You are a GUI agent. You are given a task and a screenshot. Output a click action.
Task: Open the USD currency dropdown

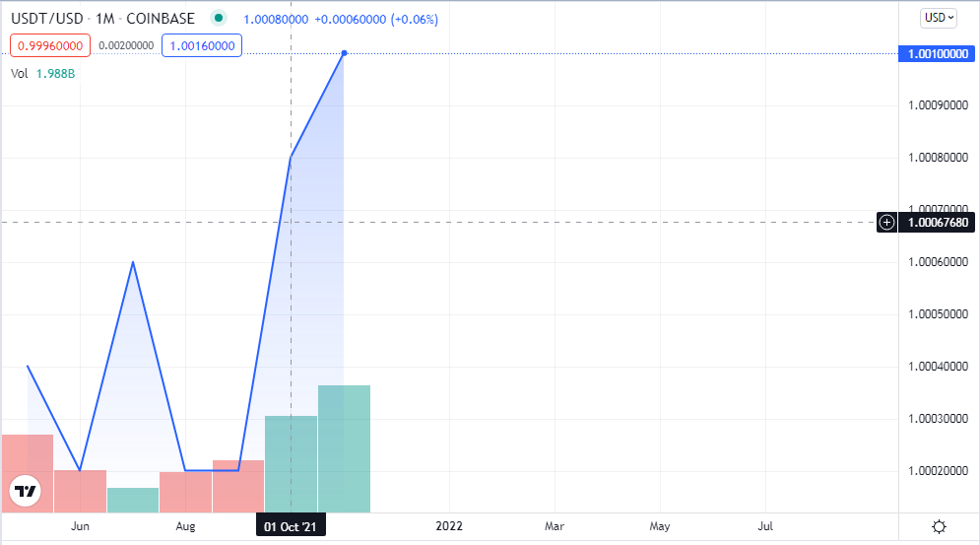[x=939, y=18]
